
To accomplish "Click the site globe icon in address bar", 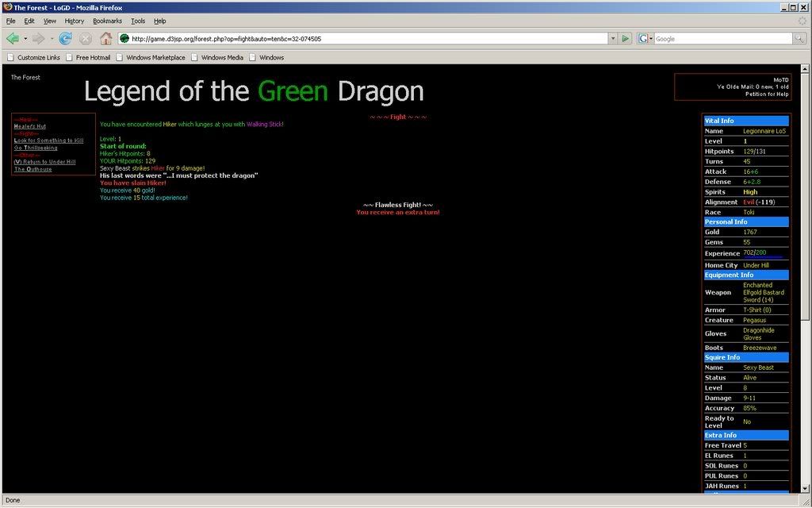I will coord(124,38).
